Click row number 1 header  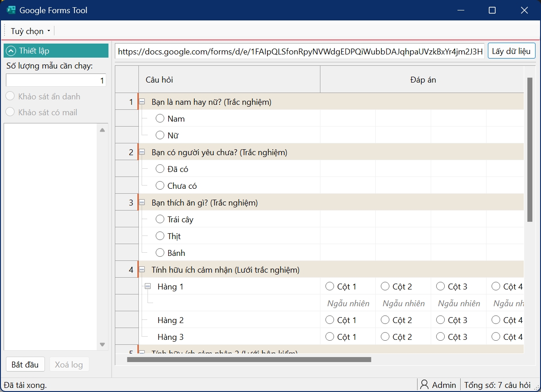tap(127, 102)
